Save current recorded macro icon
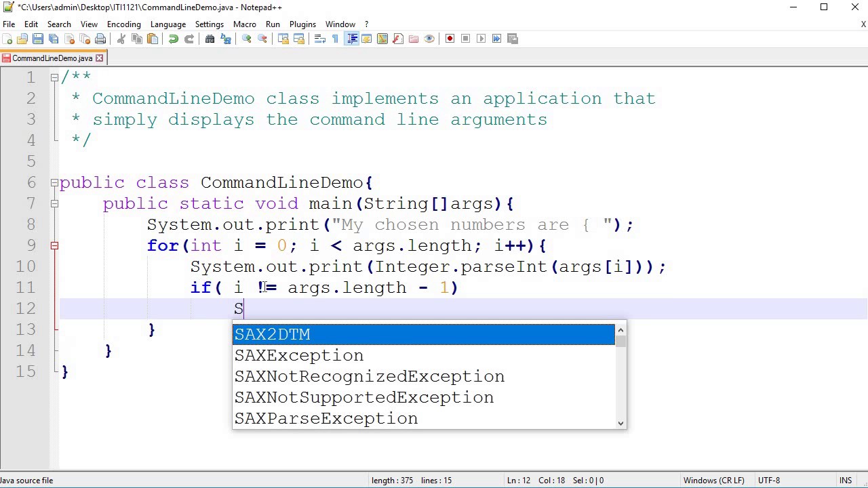This screenshot has height=488, width=868. 513,39
